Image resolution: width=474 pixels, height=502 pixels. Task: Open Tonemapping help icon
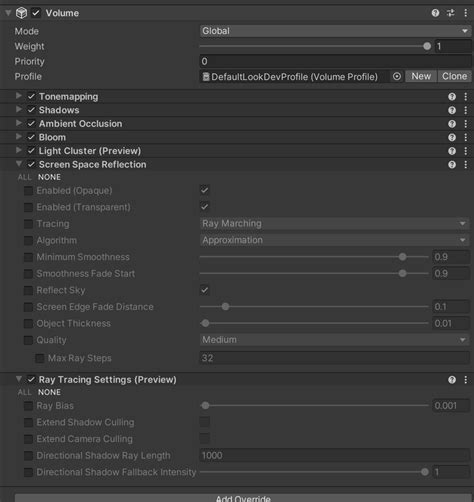(452, 97)
